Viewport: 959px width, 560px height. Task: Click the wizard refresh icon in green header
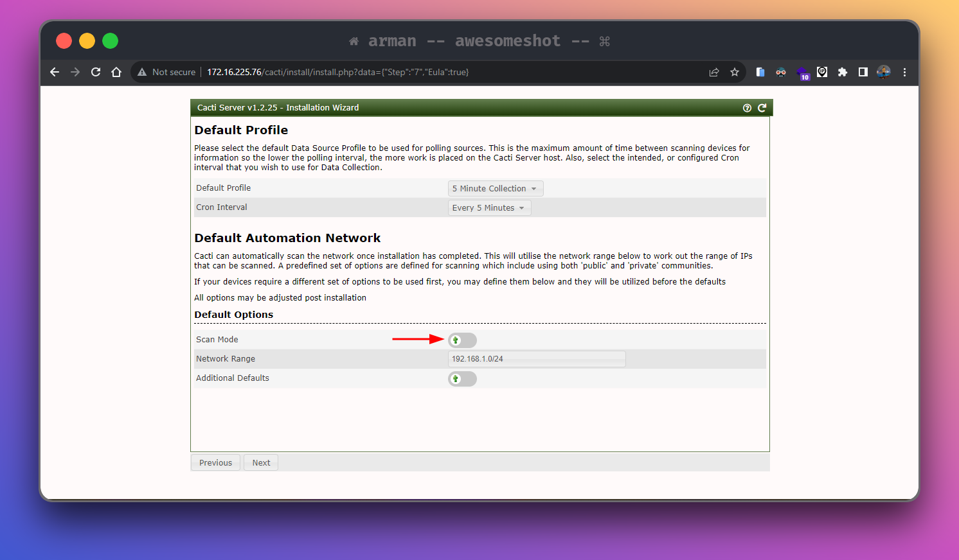point(762,108)
